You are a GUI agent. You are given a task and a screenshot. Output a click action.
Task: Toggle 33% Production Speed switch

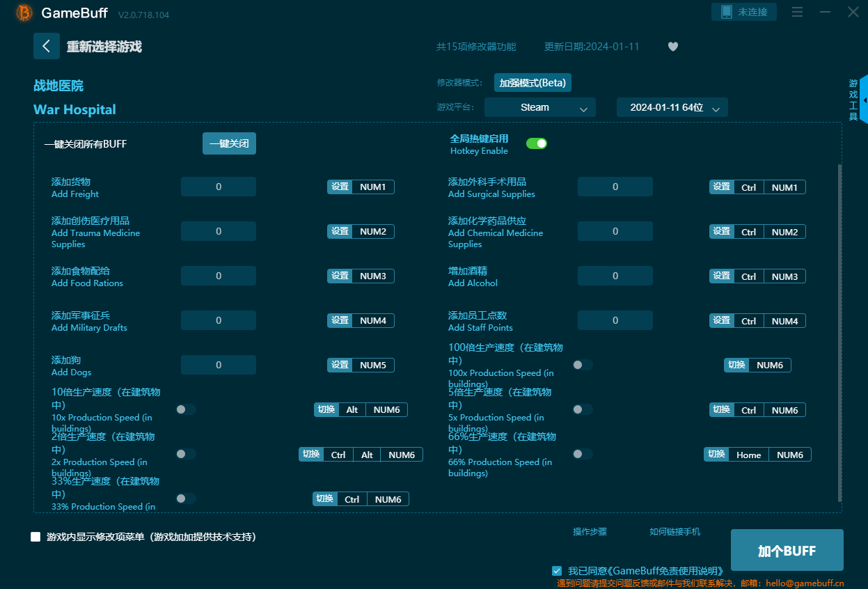click(x=186, y=498)
